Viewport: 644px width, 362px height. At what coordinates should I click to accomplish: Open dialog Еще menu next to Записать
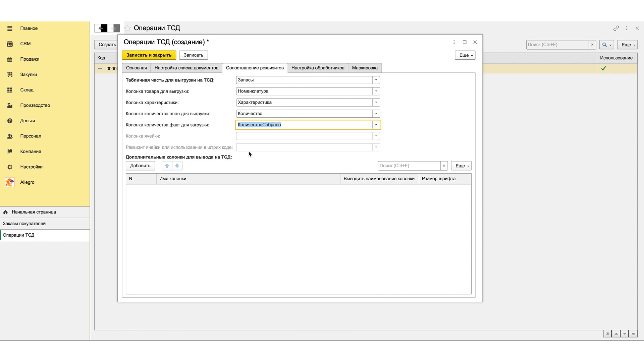coord(465,55)
